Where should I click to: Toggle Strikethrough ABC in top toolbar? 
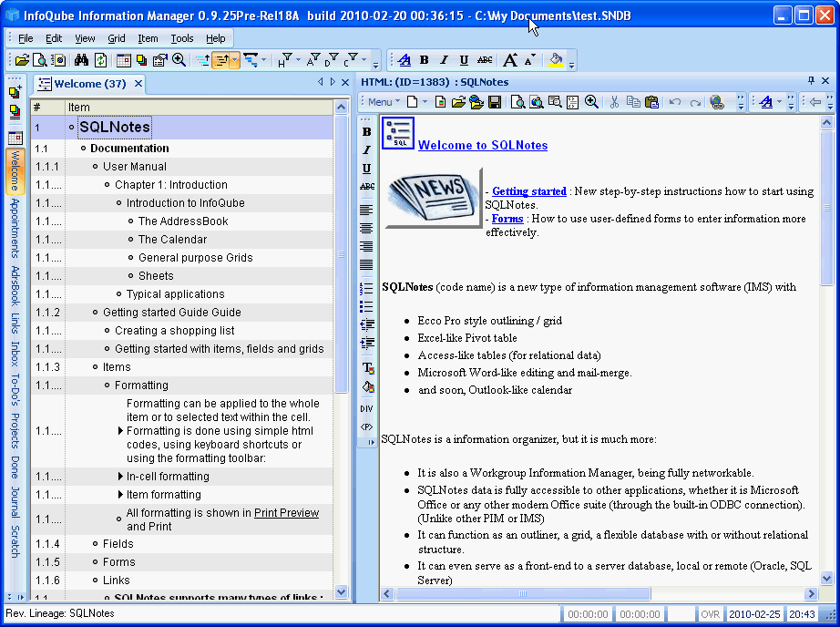[x=485, y=60]
